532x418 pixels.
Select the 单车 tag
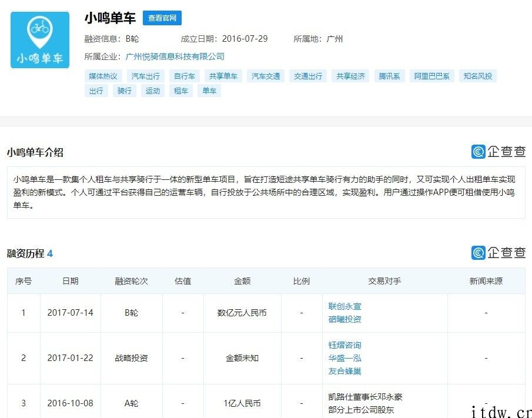tap(209, 91)
